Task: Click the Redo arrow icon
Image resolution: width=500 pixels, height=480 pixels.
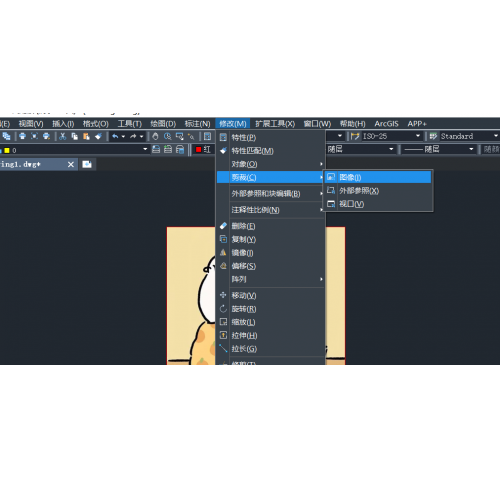Action: click(x=133, y=136)
